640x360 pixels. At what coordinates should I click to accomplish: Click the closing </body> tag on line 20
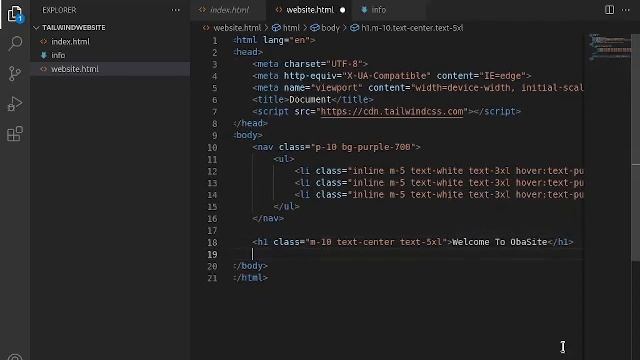tap(251, 266)
